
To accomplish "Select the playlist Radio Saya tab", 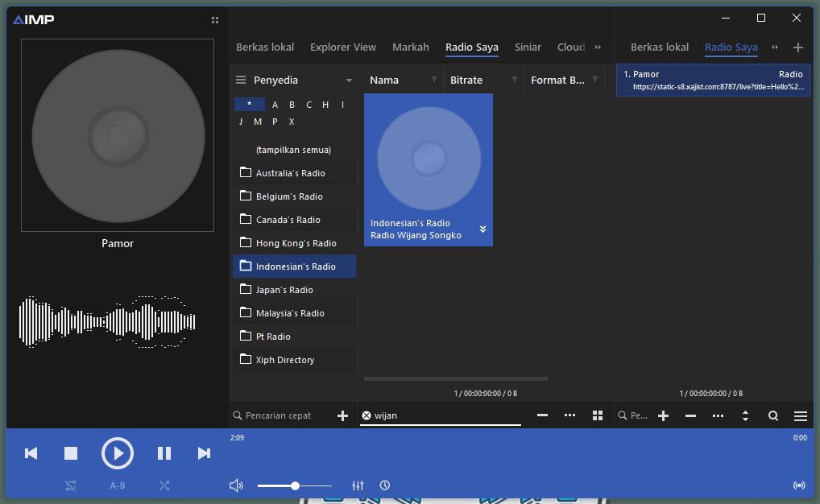I will (731, 47).
